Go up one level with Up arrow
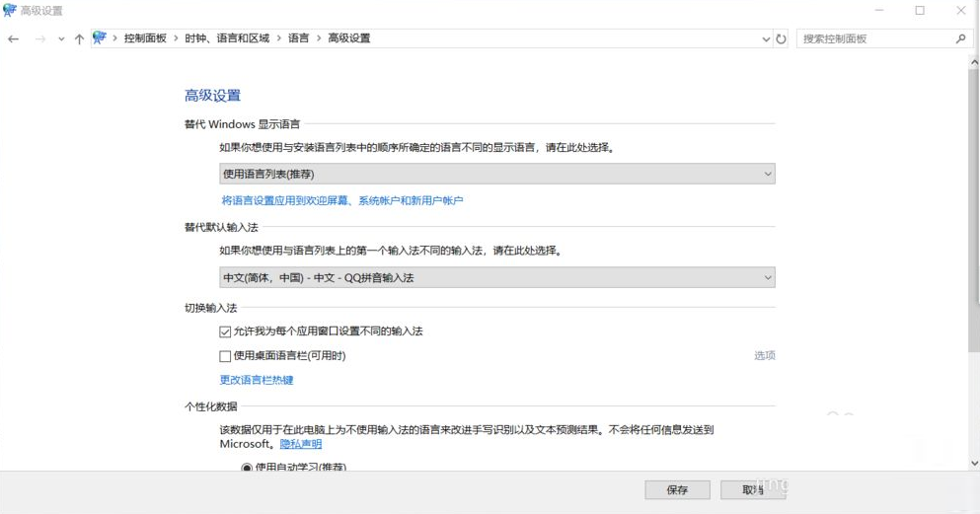 pyautogui.click(x=79, y=38)
